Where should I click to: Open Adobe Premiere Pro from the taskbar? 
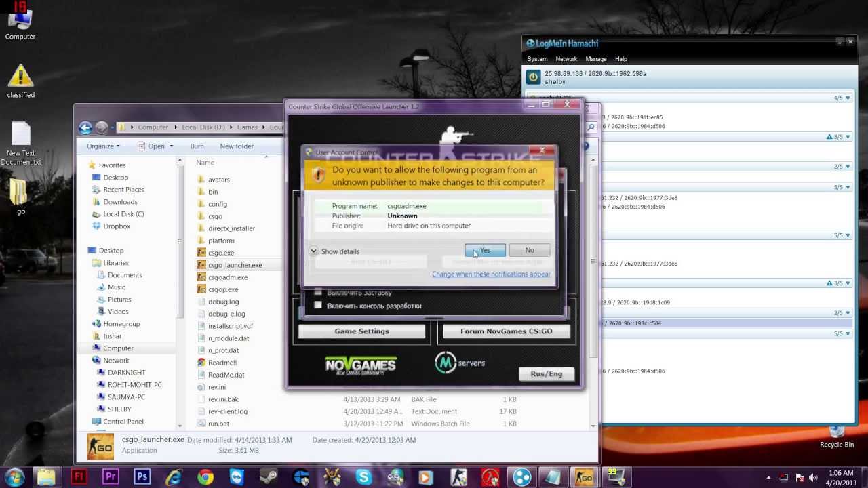click(x=111, y=476)
